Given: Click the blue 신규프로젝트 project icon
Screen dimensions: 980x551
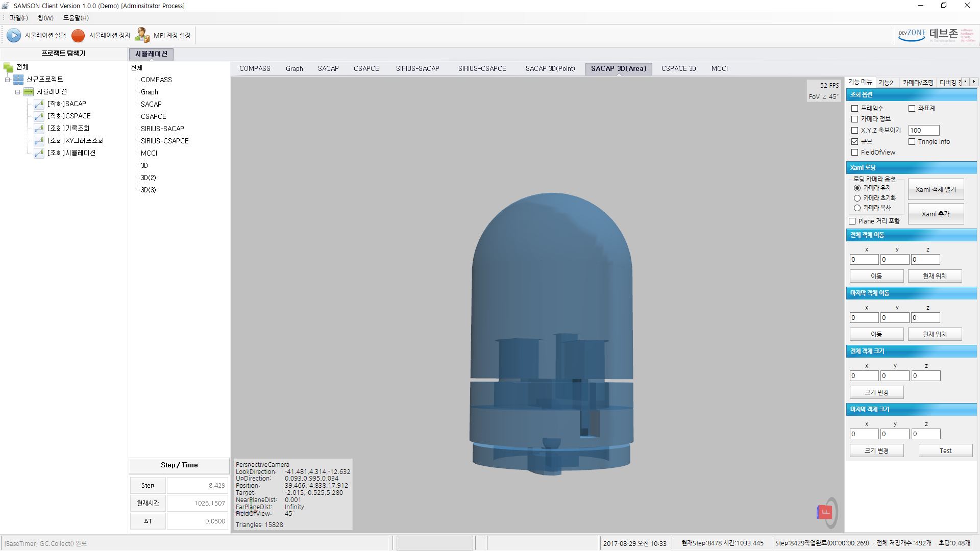Looking at the screenshot, I should click(18, 80).
